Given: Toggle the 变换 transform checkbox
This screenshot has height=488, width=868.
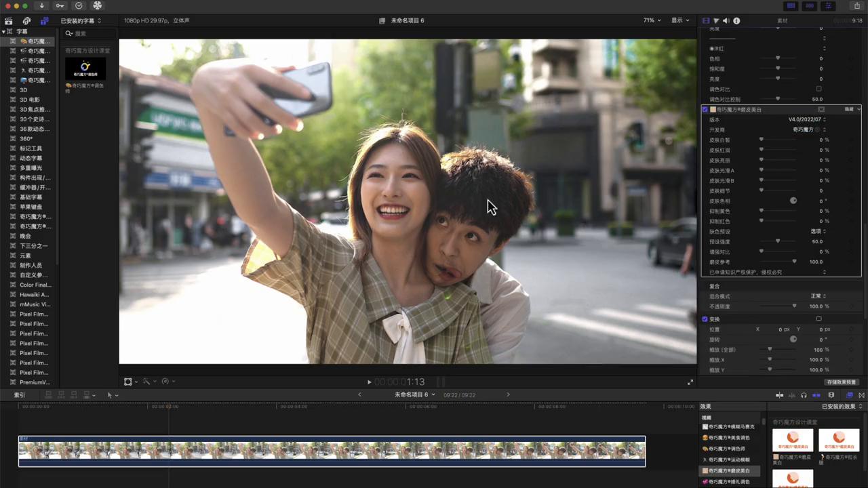Looking at the screenshot, I should (x=705, y=319).
